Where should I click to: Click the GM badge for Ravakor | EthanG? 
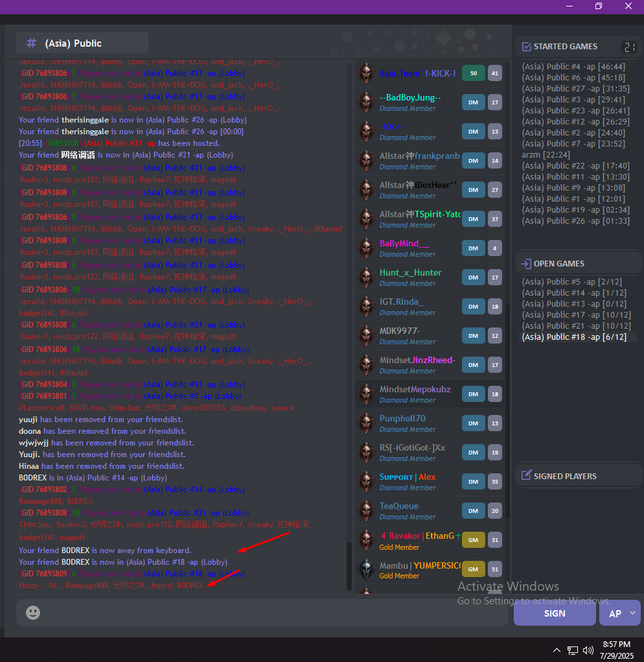(473, 540)
